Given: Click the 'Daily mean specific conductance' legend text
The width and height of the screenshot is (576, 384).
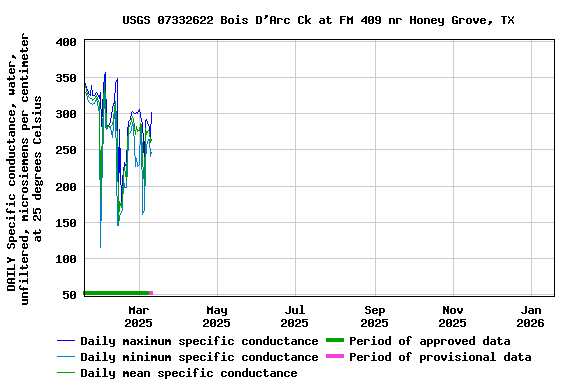Looking at the screenshot, I should pos(189,373).
